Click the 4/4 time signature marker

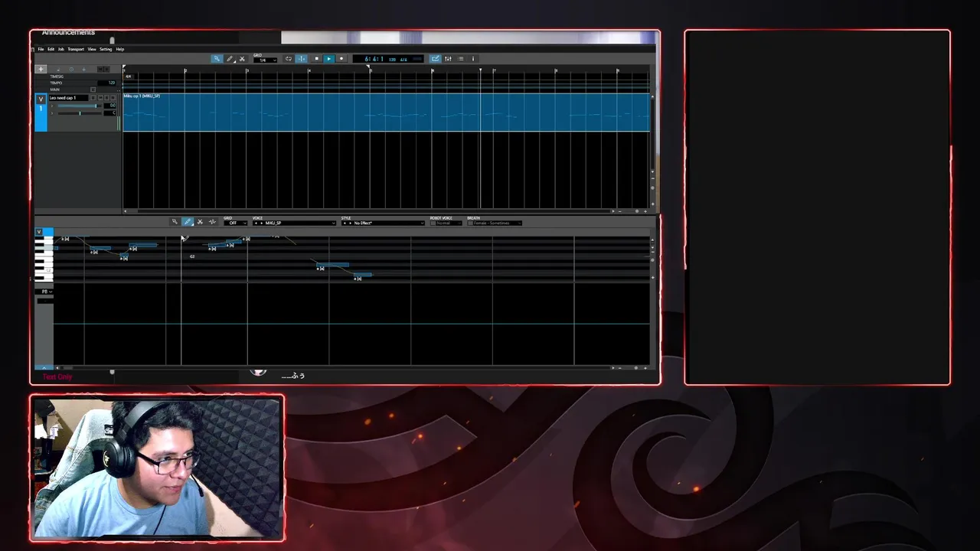[x=129, y=77]
